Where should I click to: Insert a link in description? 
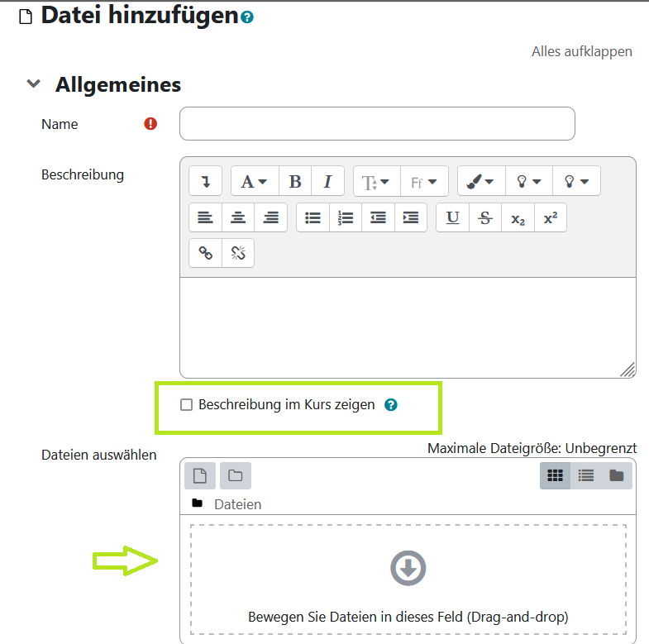(205, 253)
